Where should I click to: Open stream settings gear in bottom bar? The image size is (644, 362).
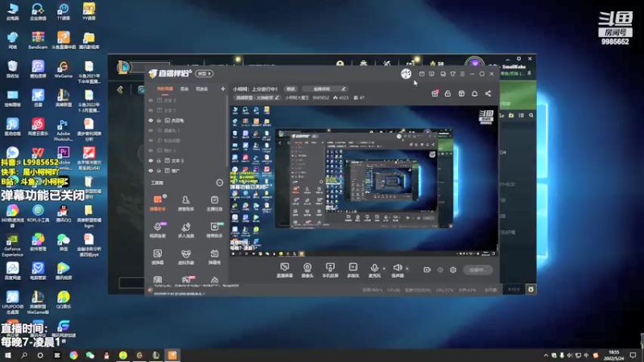point(453,269)
